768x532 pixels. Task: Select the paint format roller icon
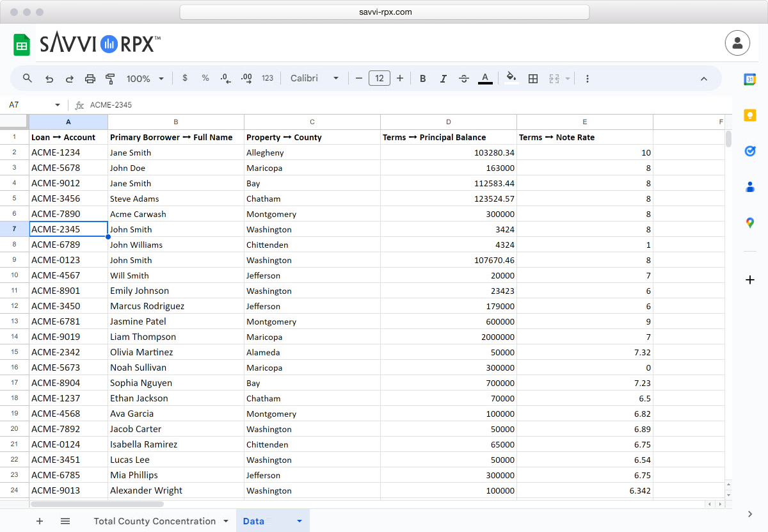110,79
